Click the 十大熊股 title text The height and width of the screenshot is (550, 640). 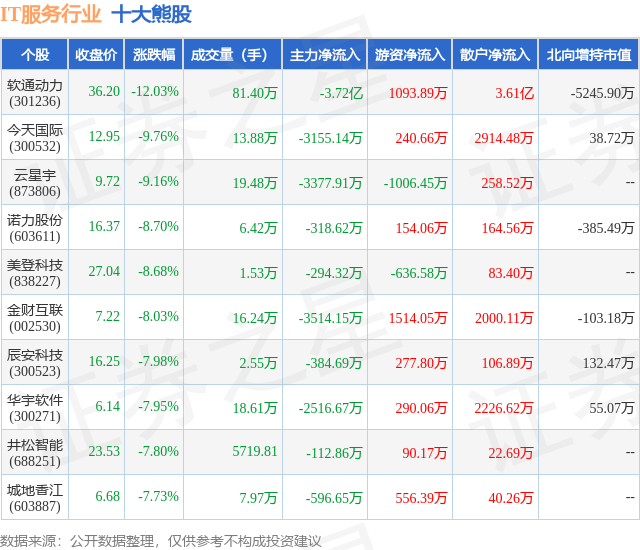[151, 14]
